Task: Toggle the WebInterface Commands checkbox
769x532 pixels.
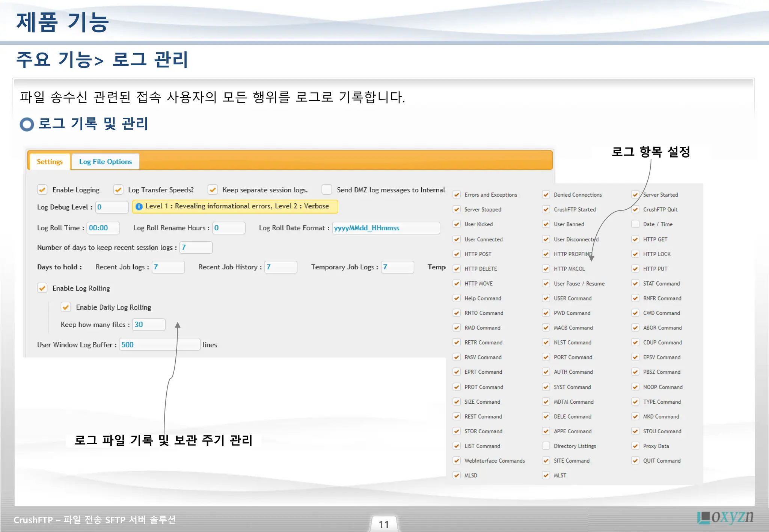Action: pyautogui.click(x=457, y=460)
